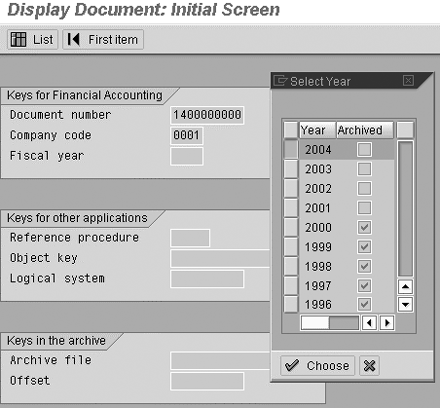Screen dimensions: 440x408
Task: Click the Archived column header
Action: coord(365,130)
